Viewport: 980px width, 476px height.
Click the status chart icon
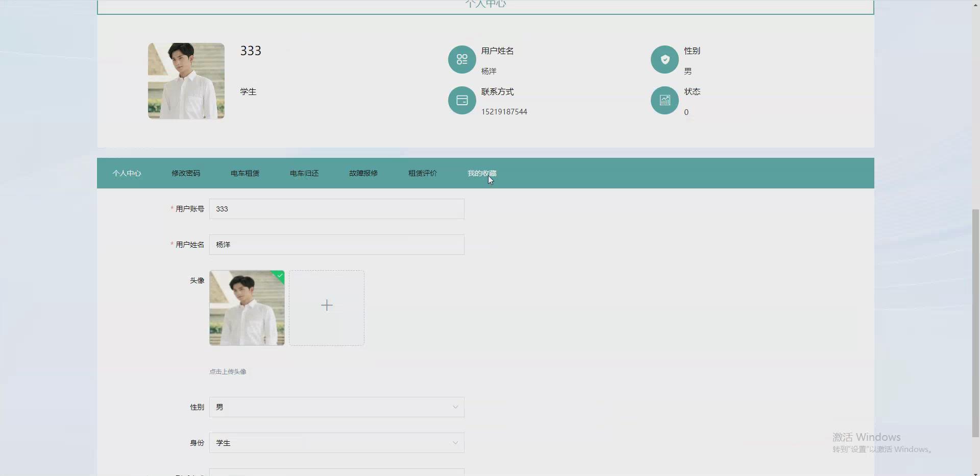[x=665, y=100]
